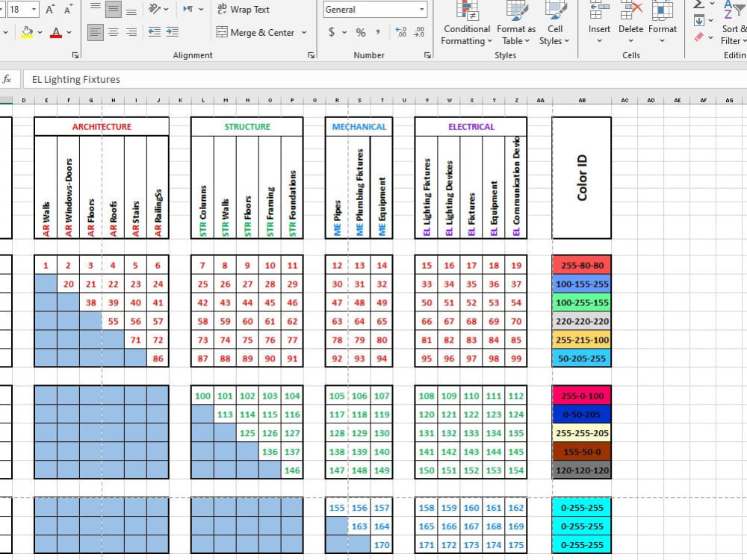Select cell with value 175

coord(516,545)
